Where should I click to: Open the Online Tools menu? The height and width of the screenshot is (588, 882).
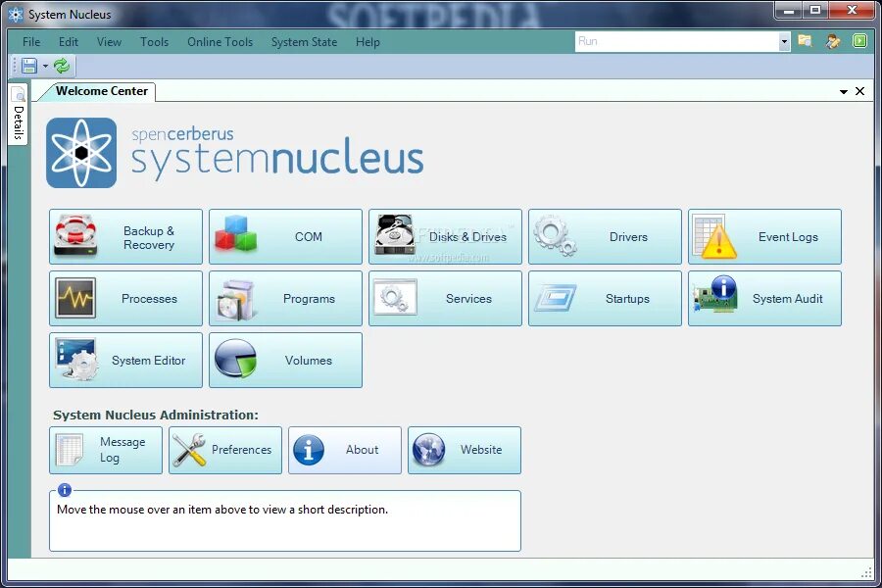[220, 42]
